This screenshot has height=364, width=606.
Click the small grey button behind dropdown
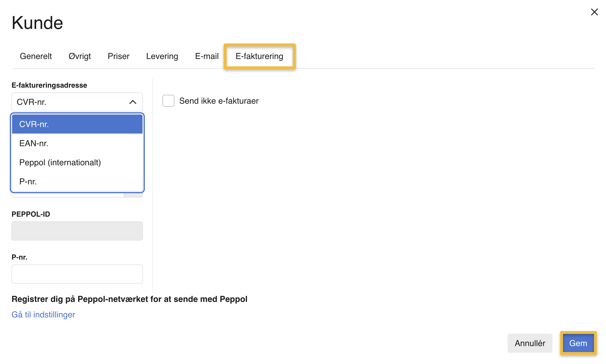(133, 195)
